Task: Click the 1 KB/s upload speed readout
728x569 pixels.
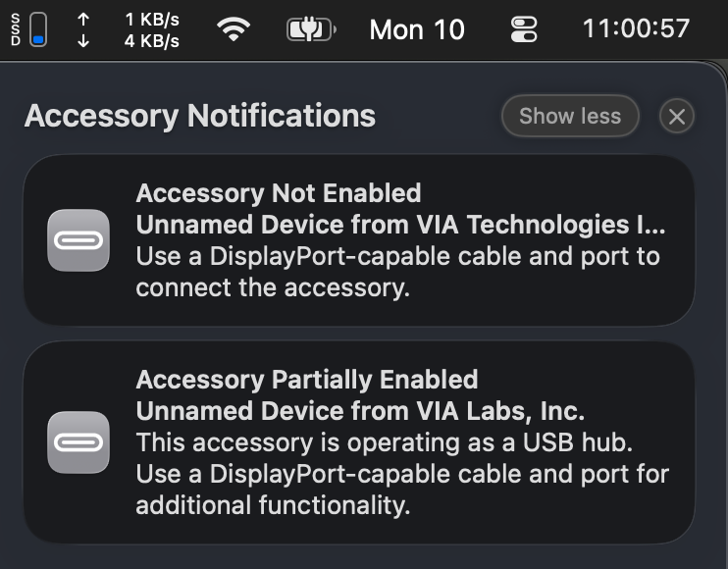Action: 152,19
